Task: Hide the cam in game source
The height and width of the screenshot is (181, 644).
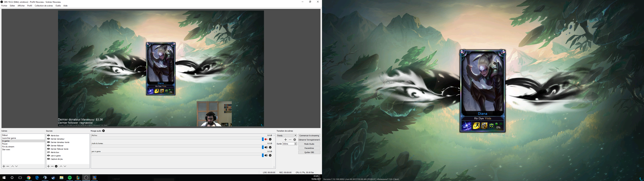Action: [48, 156]
